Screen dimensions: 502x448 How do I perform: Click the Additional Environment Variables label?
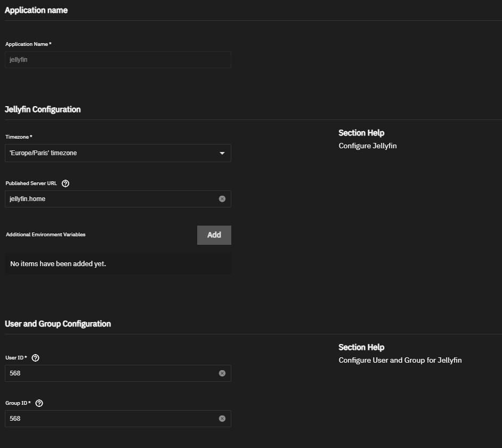[45, 235]
